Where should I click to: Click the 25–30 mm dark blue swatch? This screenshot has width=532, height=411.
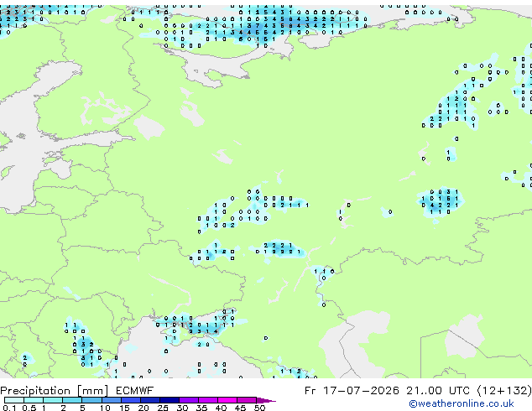coord(169,400)
